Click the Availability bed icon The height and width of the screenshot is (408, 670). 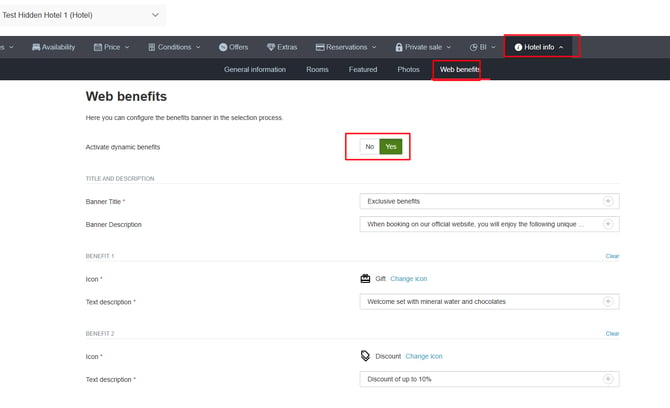click(x=36, y=47)
